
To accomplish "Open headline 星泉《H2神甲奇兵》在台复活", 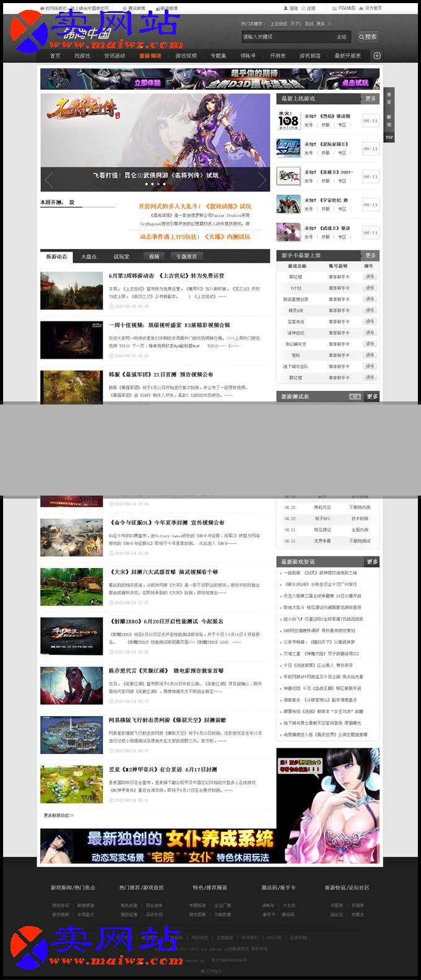I will pyautogui.click(x=163, y=769).
